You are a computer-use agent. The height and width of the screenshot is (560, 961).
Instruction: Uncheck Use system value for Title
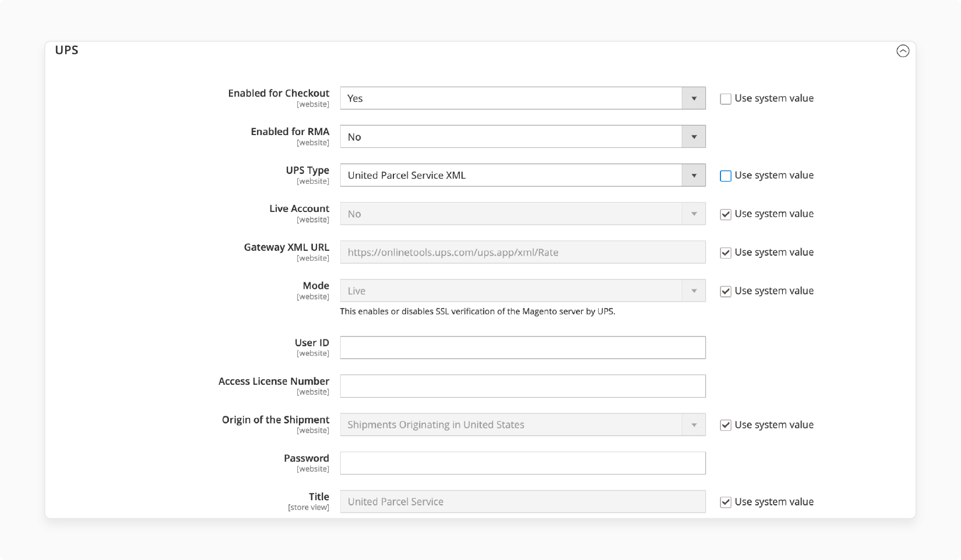[x=725, y=502]
